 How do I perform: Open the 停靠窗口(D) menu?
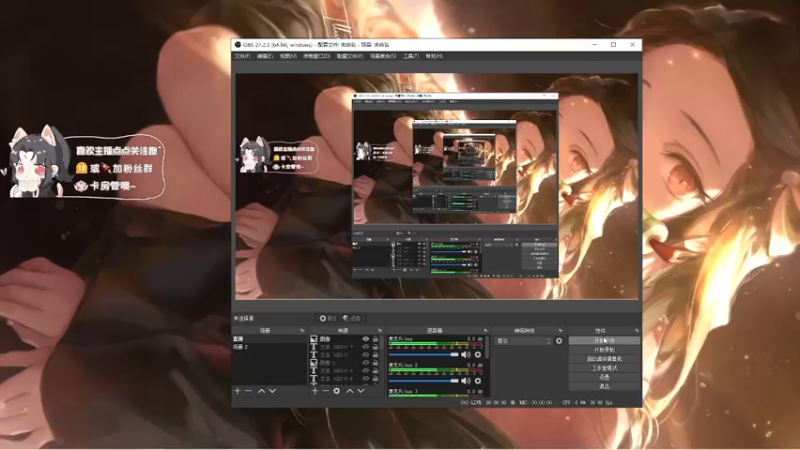[x=316, y=56]
